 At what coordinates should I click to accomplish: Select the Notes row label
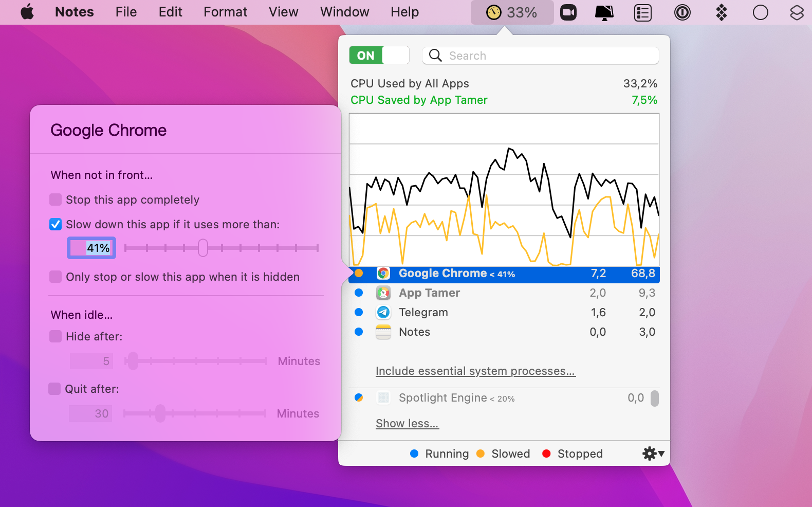click(415, 332)
